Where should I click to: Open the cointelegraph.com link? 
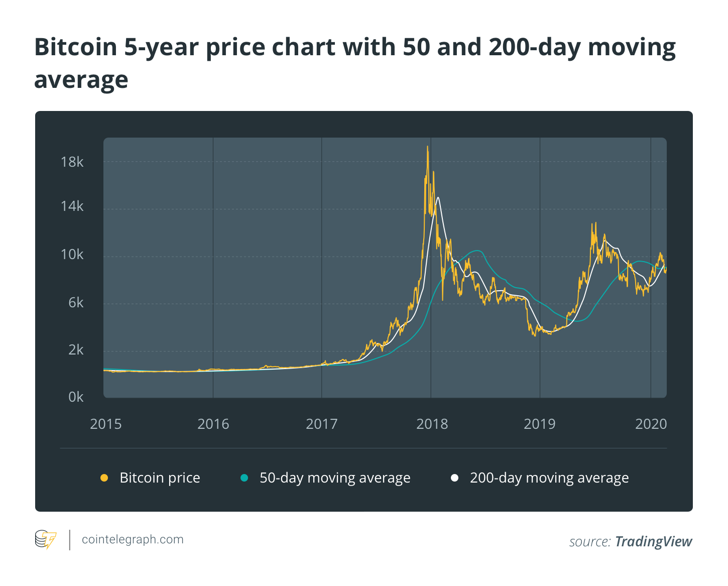[133, 540]
